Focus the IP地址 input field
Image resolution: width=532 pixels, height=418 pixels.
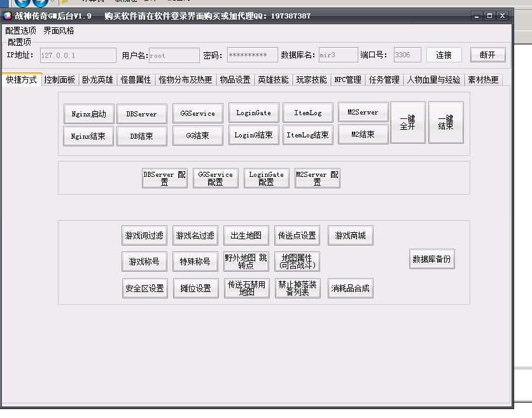tap(78, 55)
